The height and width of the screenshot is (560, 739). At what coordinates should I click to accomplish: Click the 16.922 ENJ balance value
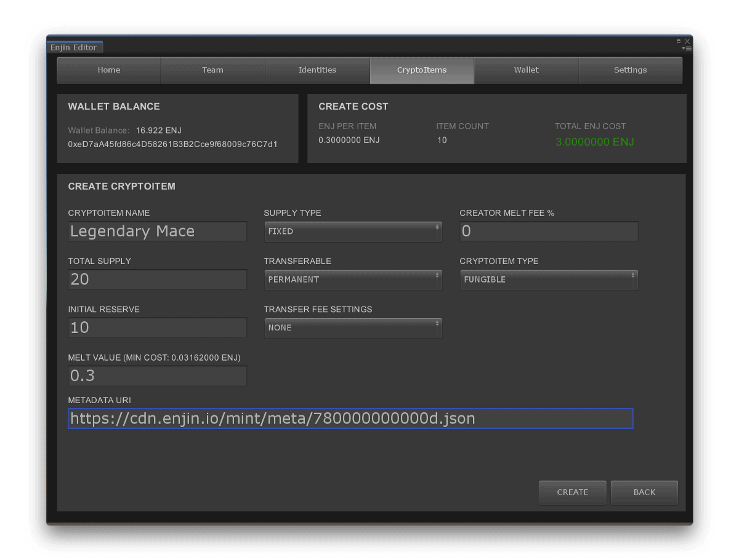pyautogui.click(x=159, y=130)
